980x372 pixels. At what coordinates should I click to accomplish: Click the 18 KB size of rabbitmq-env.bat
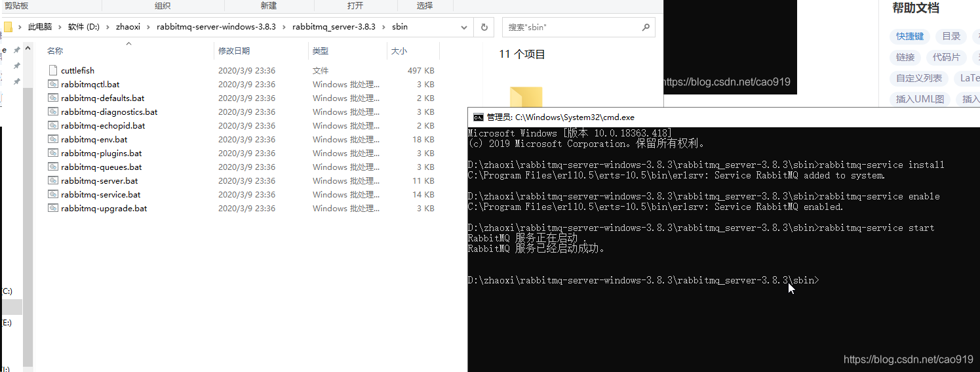coord(423,139)
